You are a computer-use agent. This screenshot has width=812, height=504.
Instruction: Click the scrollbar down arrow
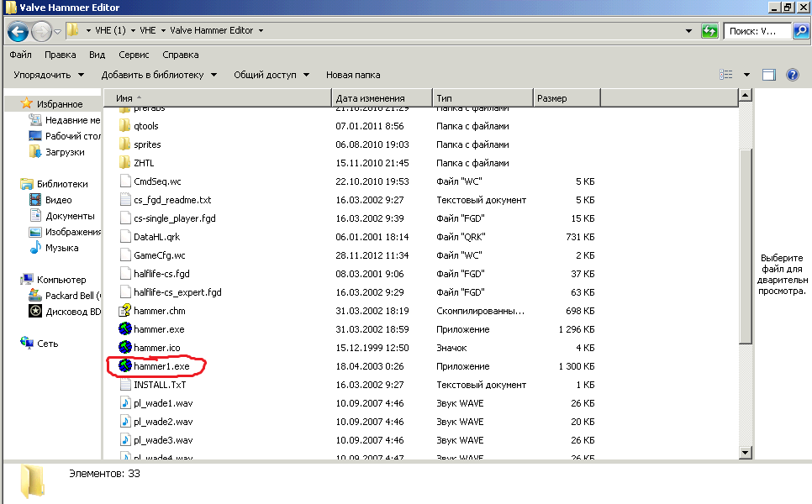[746, 452]
